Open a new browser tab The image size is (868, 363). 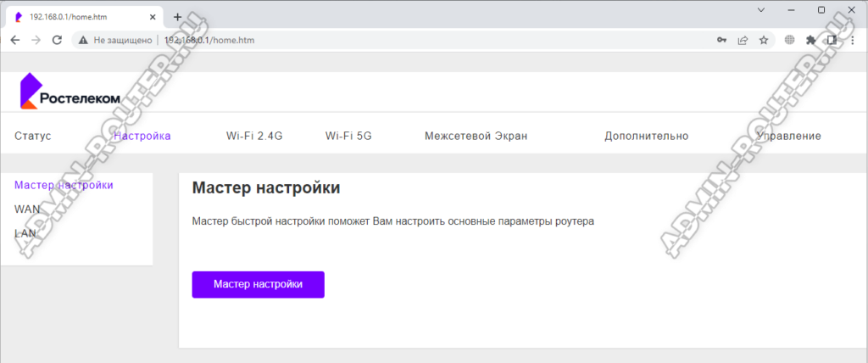(x=177, y=17)
